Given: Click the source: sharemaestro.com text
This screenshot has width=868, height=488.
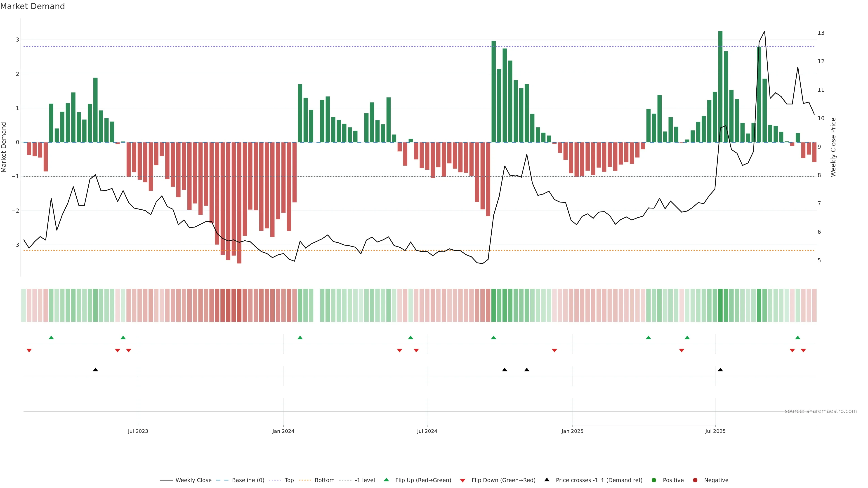Looking at the screenshot, I should (821, 411).
